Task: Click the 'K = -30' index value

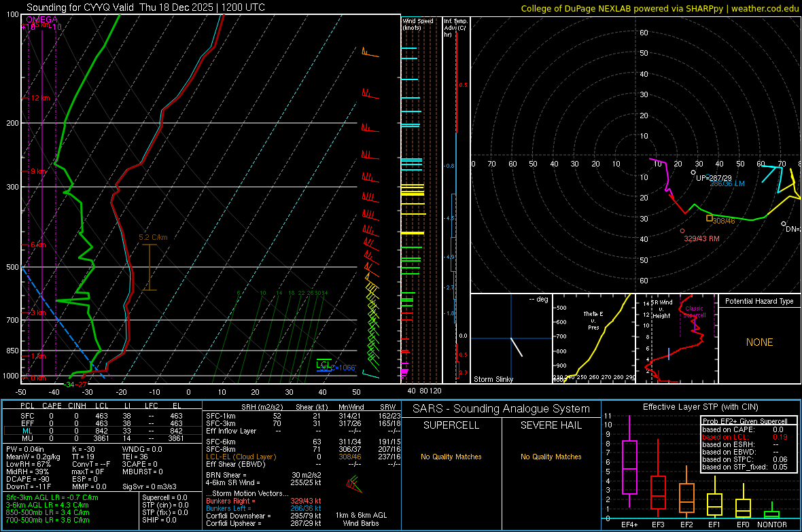Action: coord(84,449)
